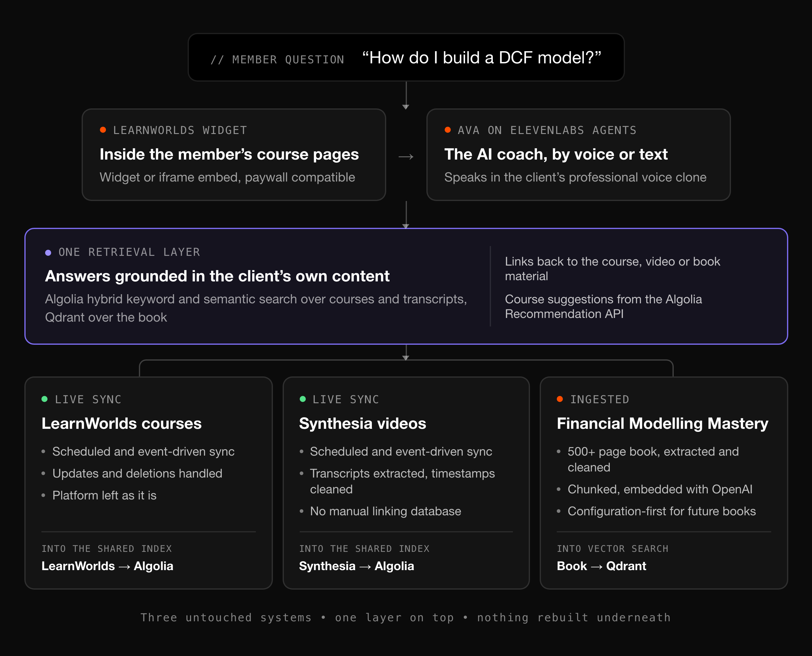Click the green dot in the LearnWorlds courses card
Viewport: 812px width, 656px height.
coord(44,399)
